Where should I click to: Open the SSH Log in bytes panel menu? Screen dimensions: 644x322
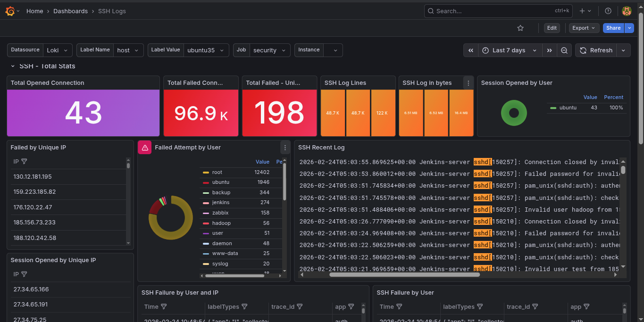[468, 83]
